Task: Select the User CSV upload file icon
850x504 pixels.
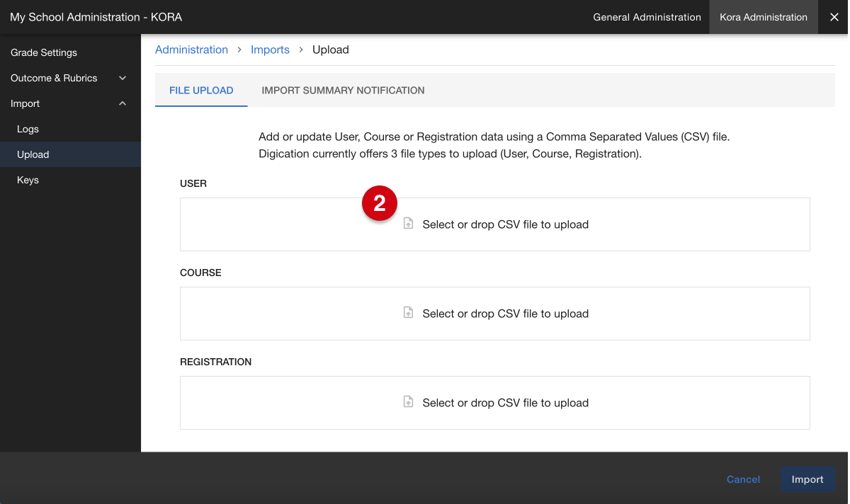Action: (408, 223)
